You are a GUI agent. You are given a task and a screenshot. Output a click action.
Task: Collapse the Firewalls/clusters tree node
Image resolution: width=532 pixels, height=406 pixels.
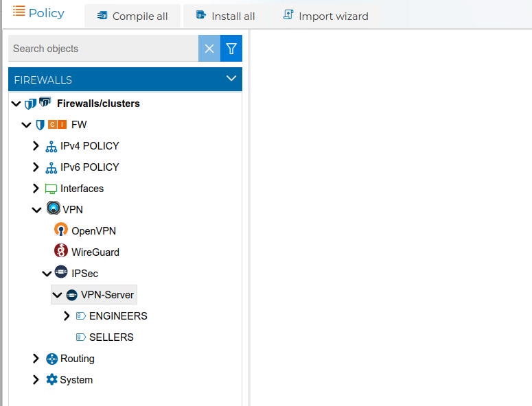click(16, 104)
